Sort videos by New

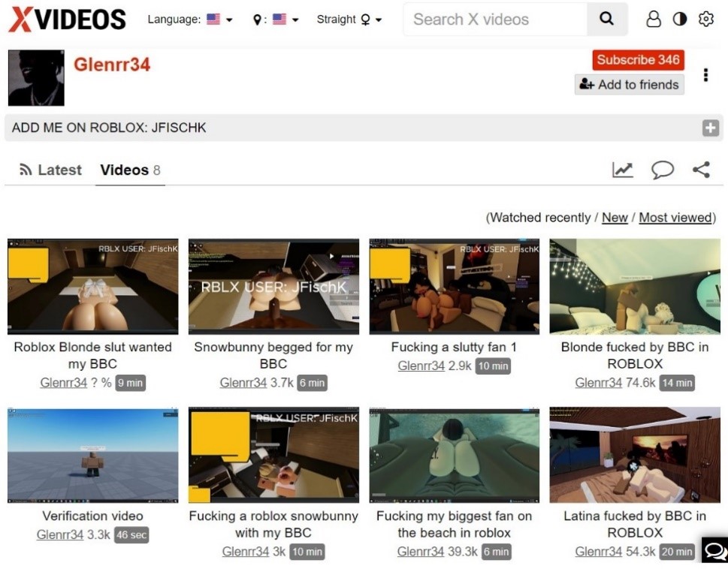point(615,218)
